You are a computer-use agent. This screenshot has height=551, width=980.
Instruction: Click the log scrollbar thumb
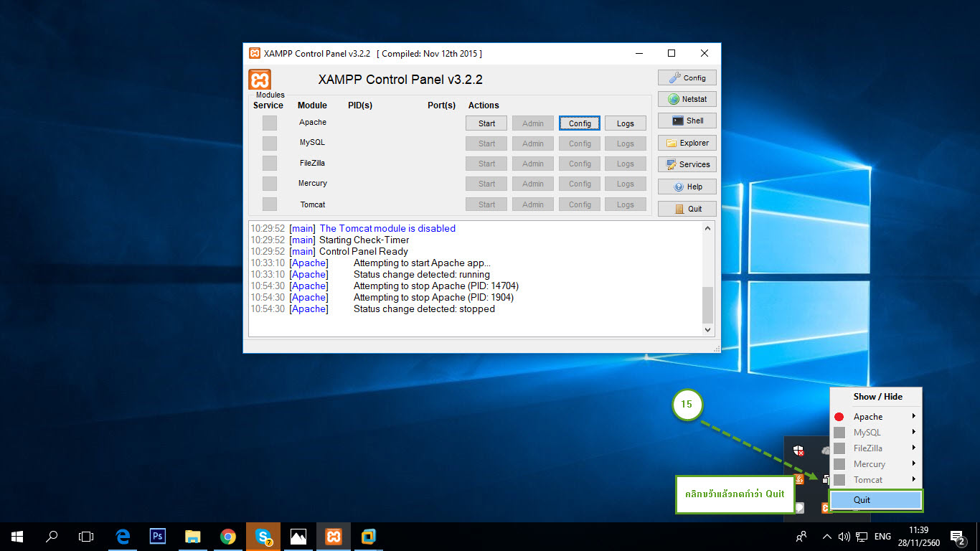point(708,305)
